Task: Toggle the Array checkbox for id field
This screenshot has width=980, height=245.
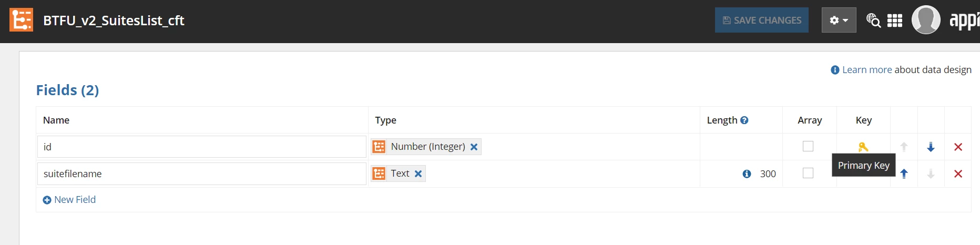Action: [x=808, y=146]
